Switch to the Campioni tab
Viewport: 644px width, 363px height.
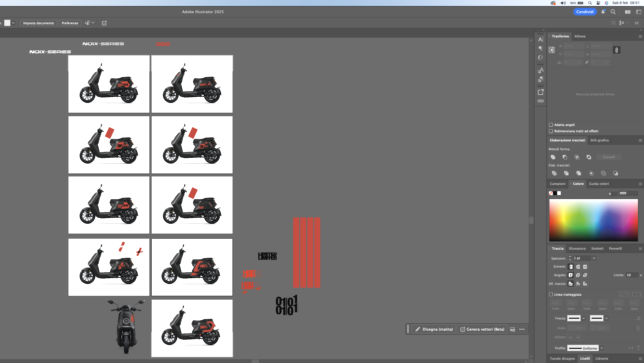pos(558,184)
